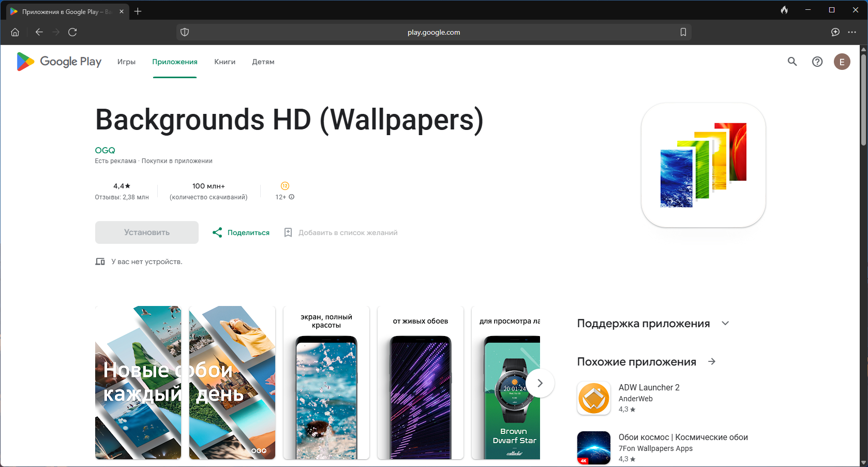Viewport: 868px width, 467px height.
Task: Click the share icon next to Поделиться
Action: 217,232
